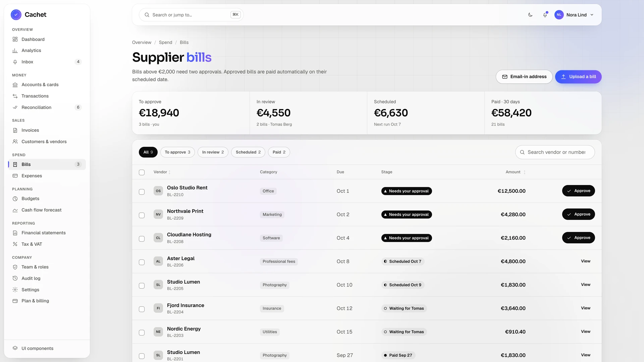View the Aster Legal bill

pos(586,261)
